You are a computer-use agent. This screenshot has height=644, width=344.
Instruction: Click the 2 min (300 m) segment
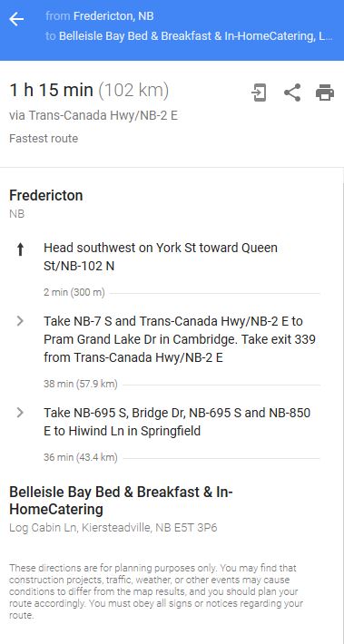coord(74,293)
